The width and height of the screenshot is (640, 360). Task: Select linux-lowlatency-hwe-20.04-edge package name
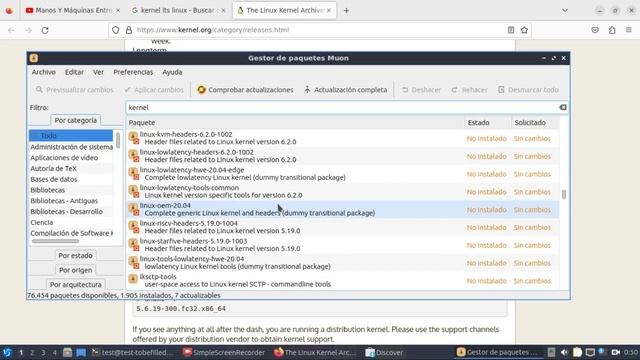click(x=192, y=170)
